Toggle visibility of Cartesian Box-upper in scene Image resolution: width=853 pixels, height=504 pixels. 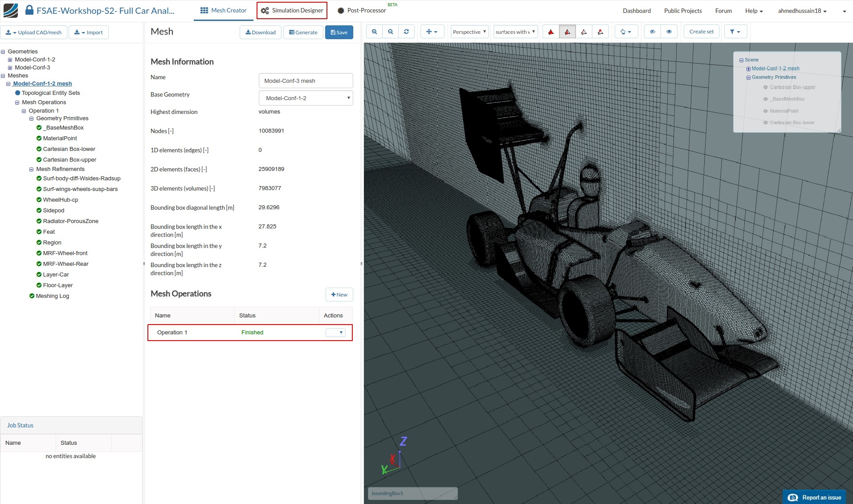pyautogui.click(x=765, y=87)
